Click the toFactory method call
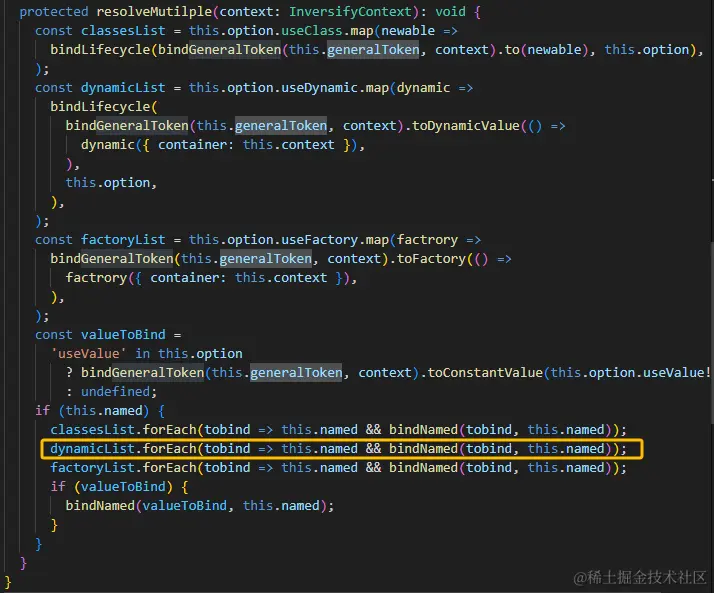 click(x=431, y=259)
